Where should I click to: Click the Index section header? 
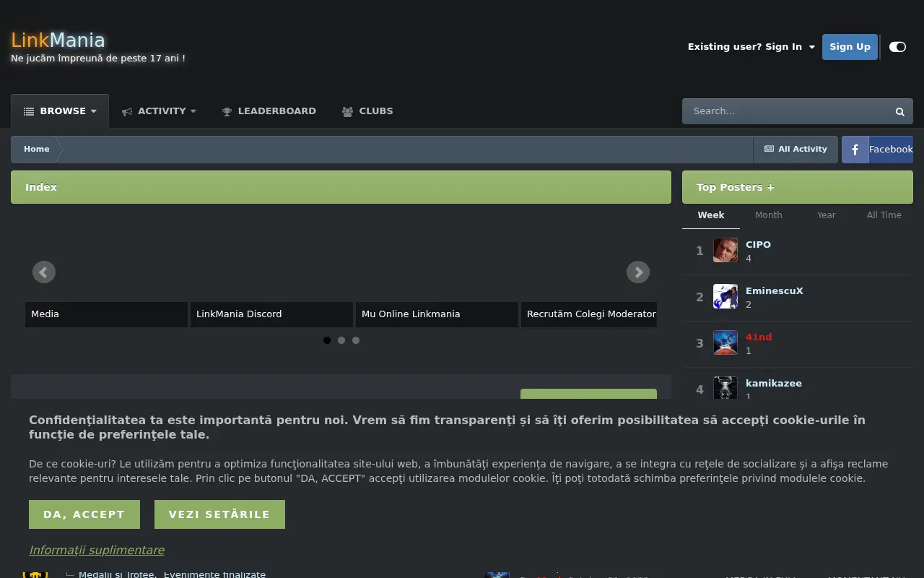(x=341, y=187)
